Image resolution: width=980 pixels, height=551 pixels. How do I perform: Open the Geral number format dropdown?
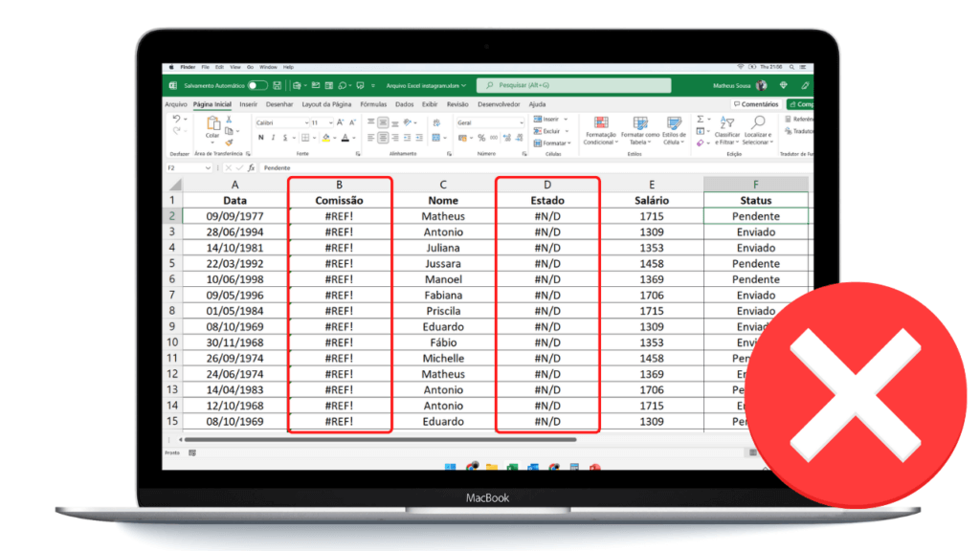pyautogui.click(x=490, y=123)
